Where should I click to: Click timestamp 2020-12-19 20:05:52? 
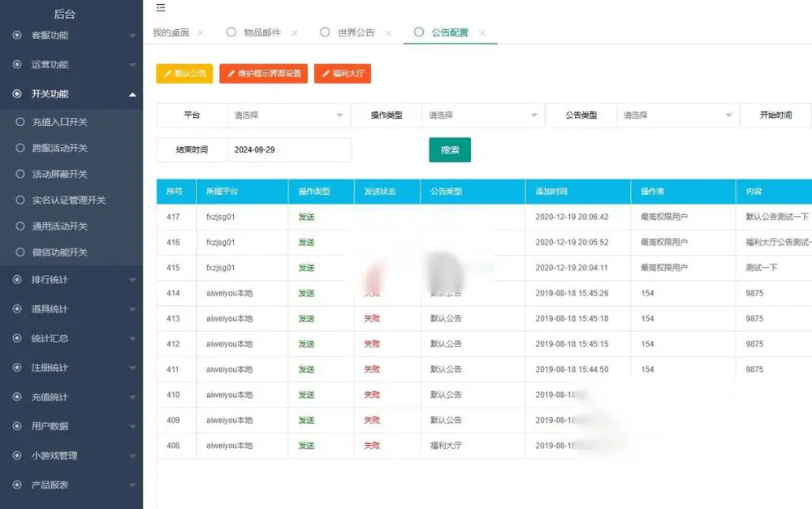click(572, 243)
